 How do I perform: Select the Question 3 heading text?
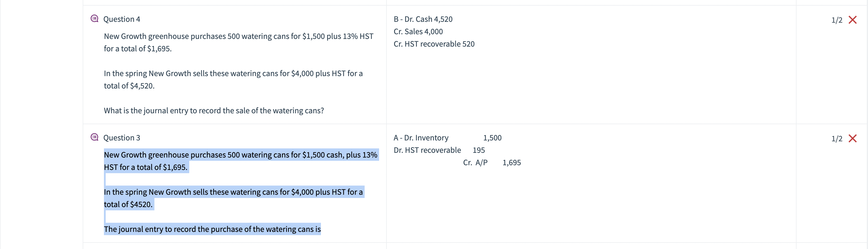122,137
